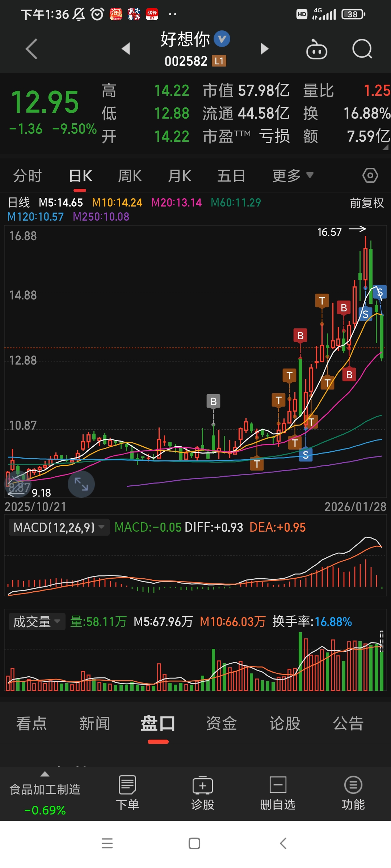Tap the 功能 functions icon
This screenshot has width=391, height=868.
[353, 793]
